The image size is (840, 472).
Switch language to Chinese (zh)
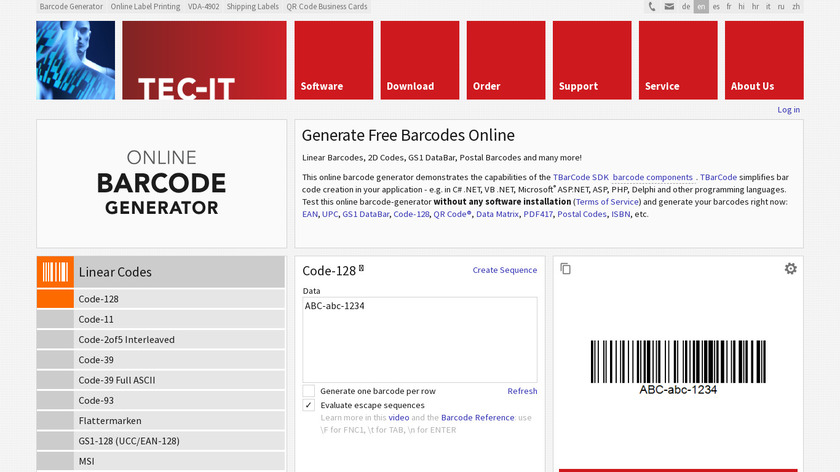coord(796,6)
